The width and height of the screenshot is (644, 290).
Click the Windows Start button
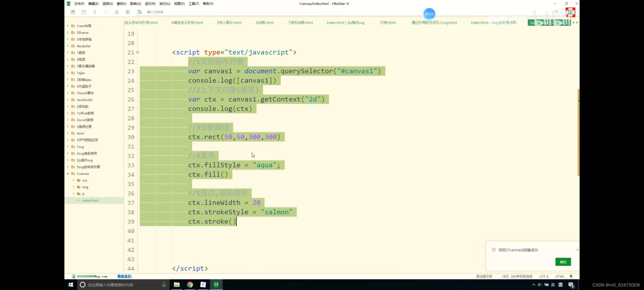(71, 285)
